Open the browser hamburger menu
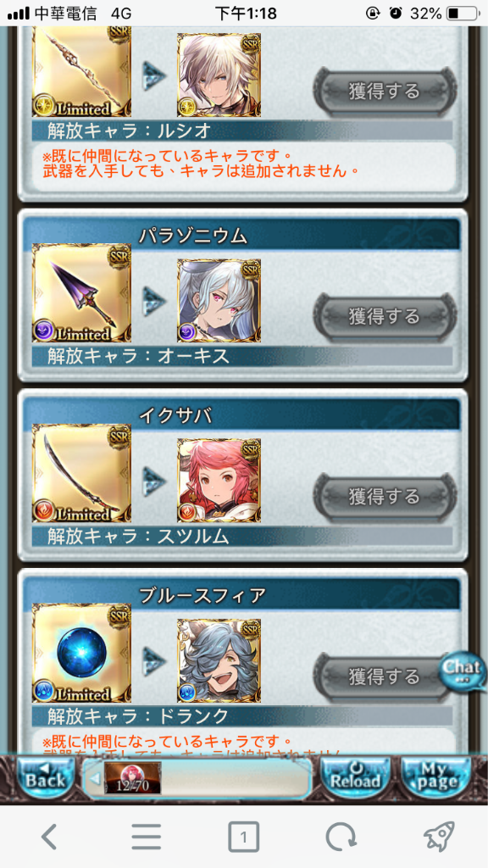This screenshot has height=868, width=488. 146,837
